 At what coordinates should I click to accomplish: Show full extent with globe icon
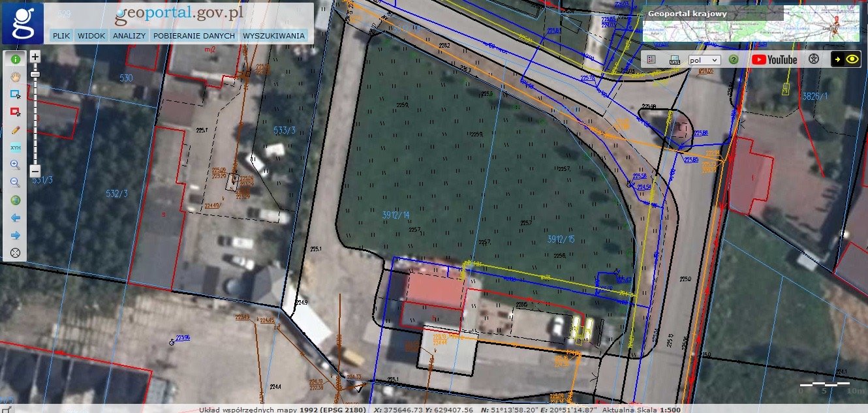pos(15,200)
